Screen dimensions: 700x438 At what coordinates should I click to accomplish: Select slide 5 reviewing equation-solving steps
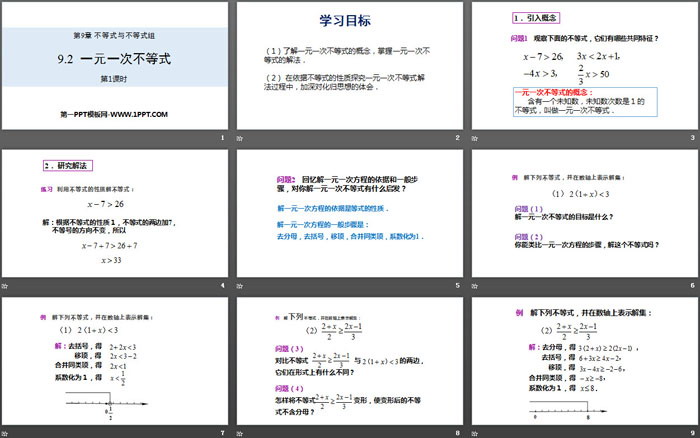tap(349, 218)
